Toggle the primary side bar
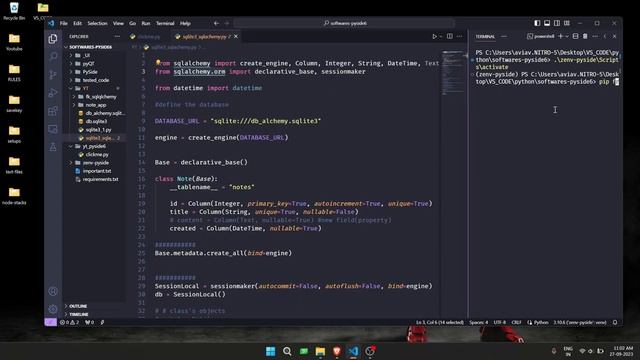 pos(537,23)
